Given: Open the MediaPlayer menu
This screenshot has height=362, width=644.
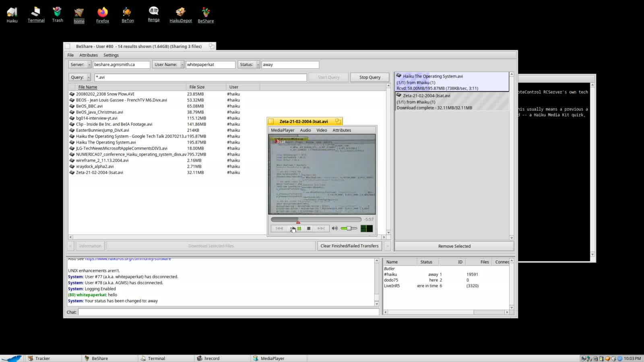Looking at the screenshot, I should click(283, 130).
